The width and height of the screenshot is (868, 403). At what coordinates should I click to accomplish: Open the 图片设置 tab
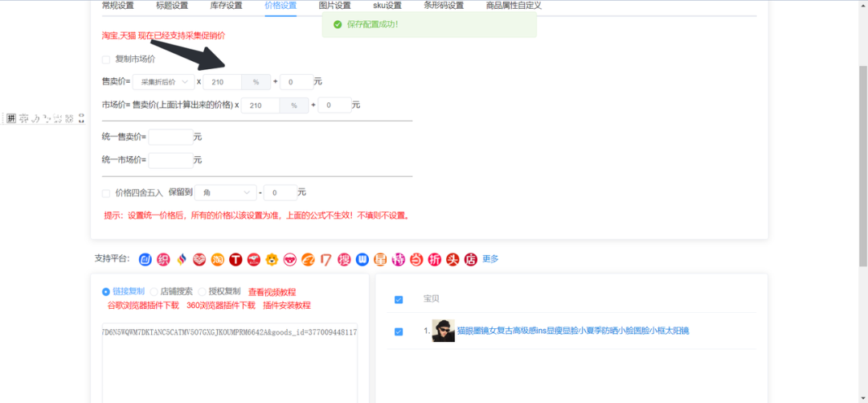[335, 6]
